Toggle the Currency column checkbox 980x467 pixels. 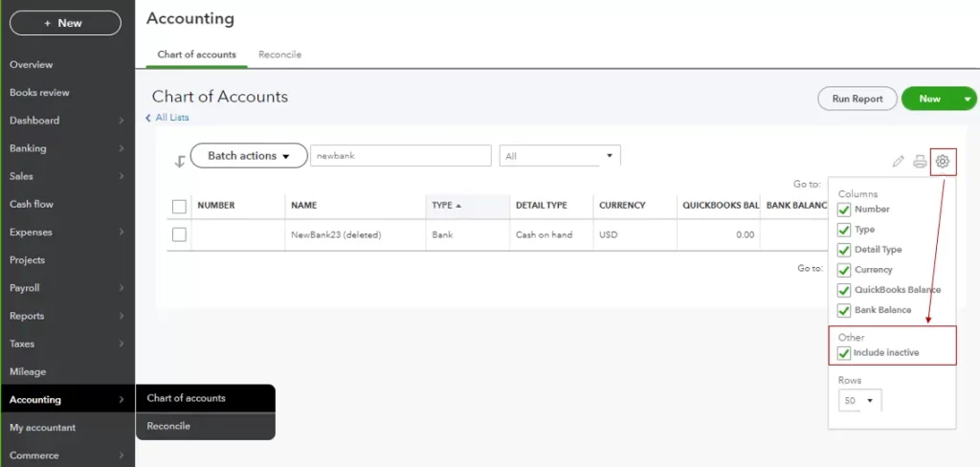844,270
